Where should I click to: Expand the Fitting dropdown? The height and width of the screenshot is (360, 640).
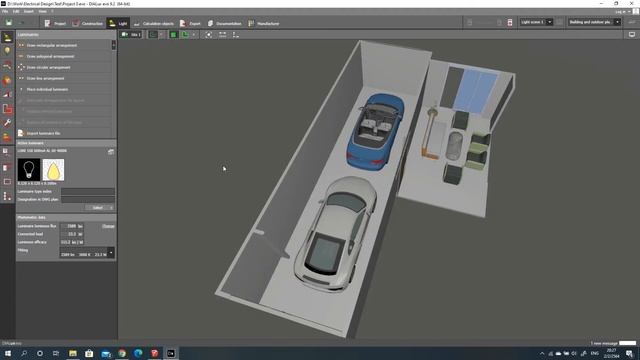click(x=111, y=253)
